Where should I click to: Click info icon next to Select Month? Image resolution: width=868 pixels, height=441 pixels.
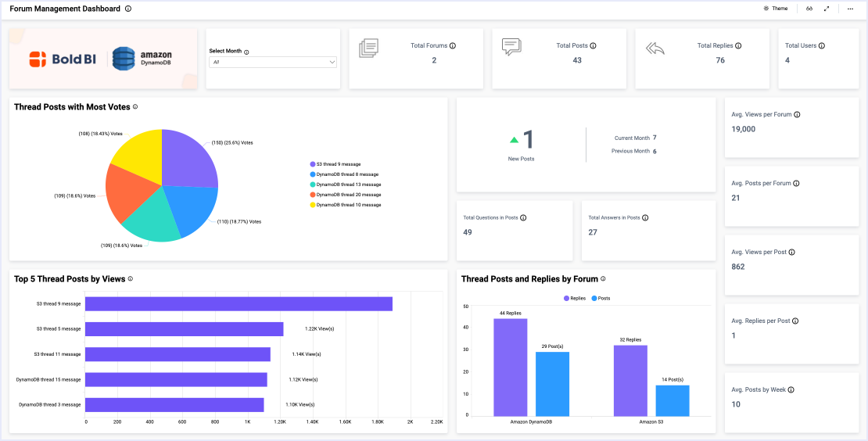point(246,52)
